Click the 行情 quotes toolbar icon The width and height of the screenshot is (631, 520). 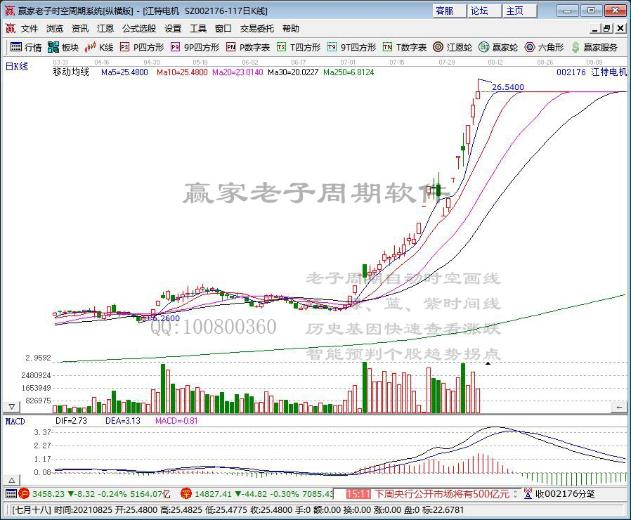[x=16, y=47]
